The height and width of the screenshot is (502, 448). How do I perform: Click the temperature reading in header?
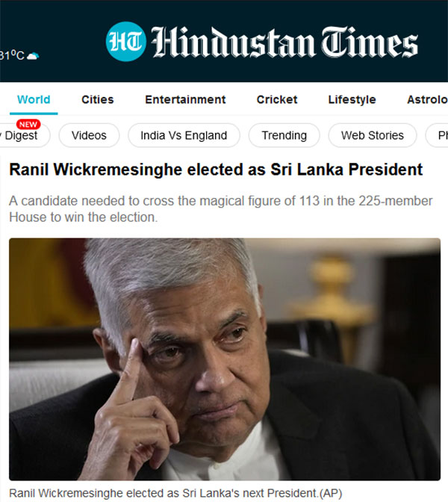point(12,55)
